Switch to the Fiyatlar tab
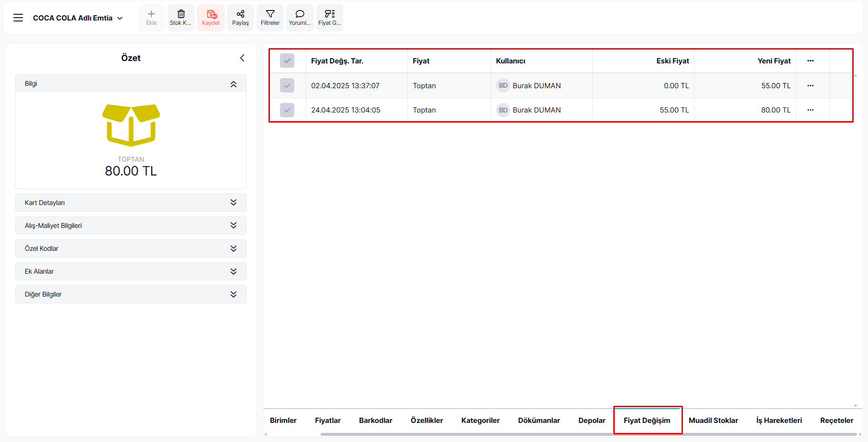Image resolution: width=868 pixels, height=442 pixels. (328, 421)
